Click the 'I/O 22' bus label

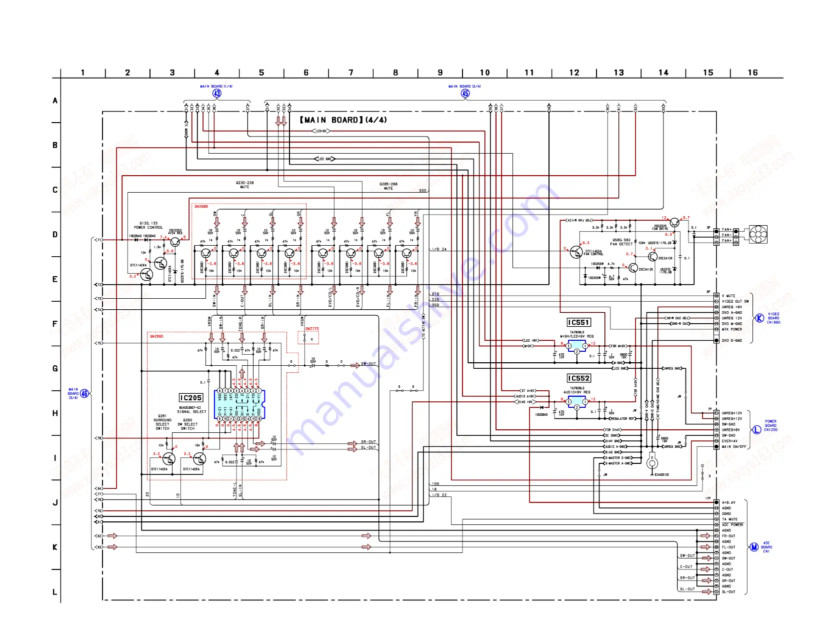click(440, 495)
